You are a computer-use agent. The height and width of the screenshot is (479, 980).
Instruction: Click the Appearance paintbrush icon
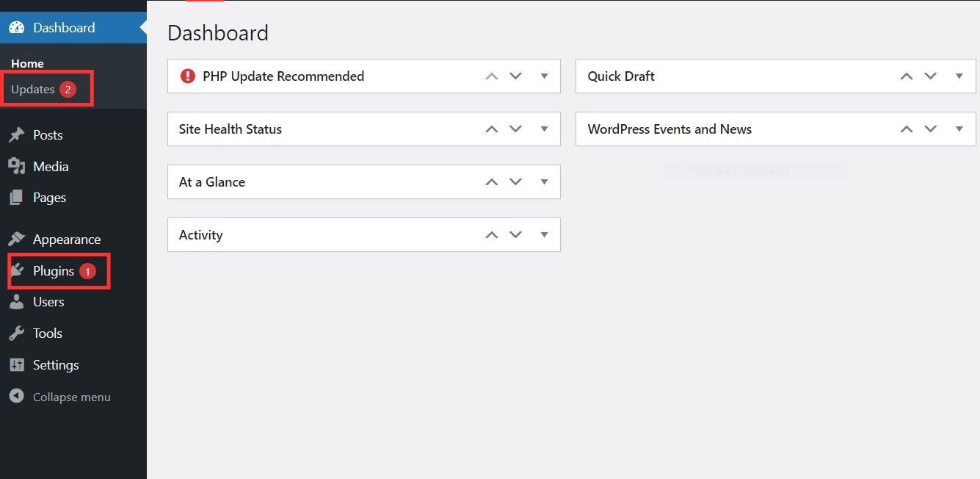(16, 239)
